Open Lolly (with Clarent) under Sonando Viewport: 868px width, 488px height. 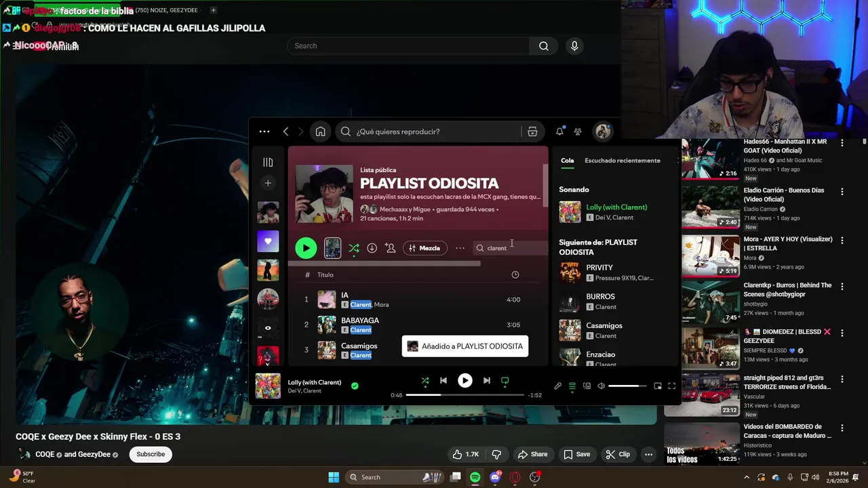pyautogui.click(x=616, y=207)
